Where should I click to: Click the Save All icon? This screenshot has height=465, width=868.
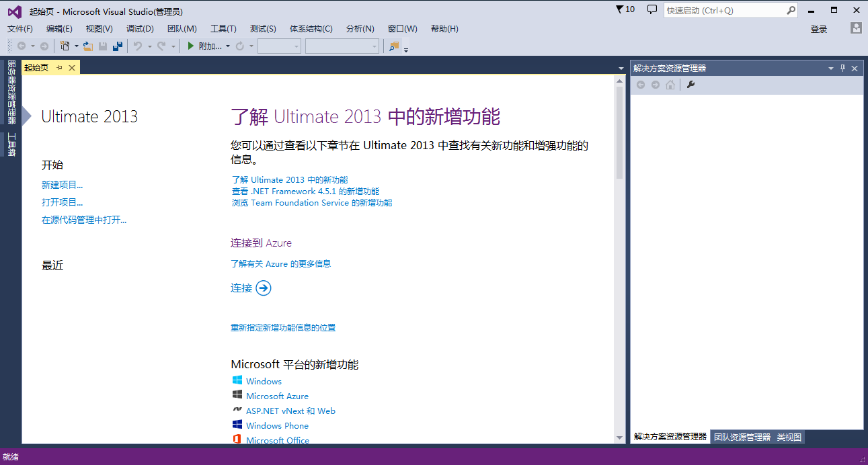coord(118,46)
